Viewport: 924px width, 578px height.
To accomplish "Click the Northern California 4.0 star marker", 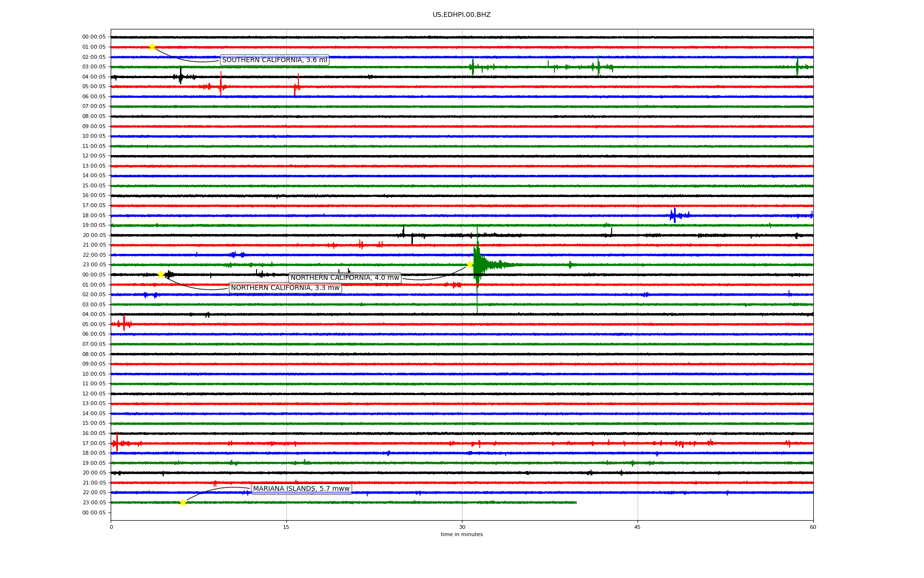I will click(x=470, y=264).
